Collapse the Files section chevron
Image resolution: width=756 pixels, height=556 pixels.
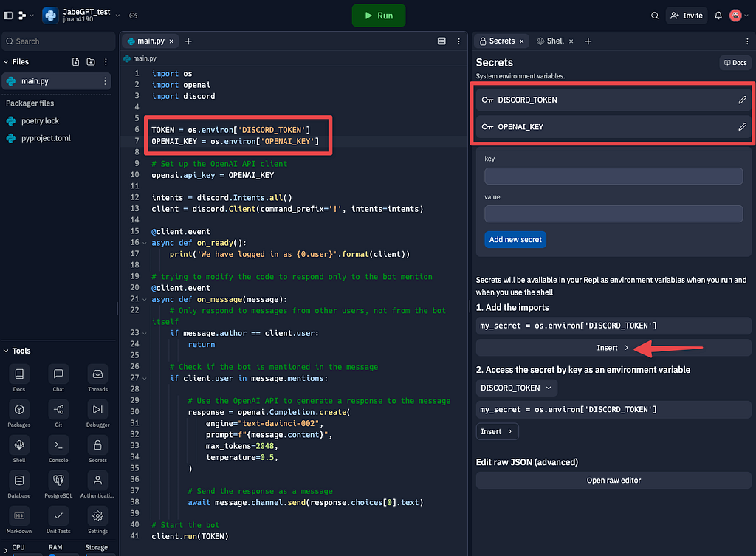coord(6,62)
